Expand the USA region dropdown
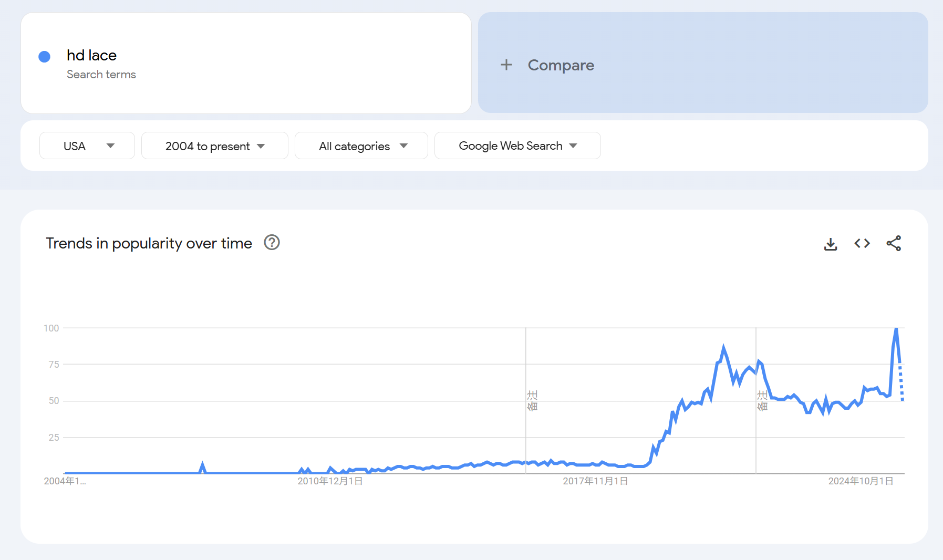Viewport: 943px width, 560px height. 87,146
